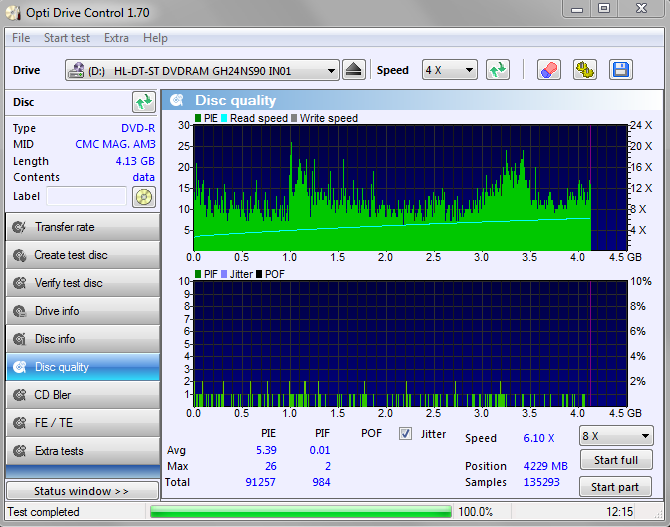The width and height of the screenshot is (670, 527).
Task: Click the POF black legend swatch
Action: click(259, 274)
